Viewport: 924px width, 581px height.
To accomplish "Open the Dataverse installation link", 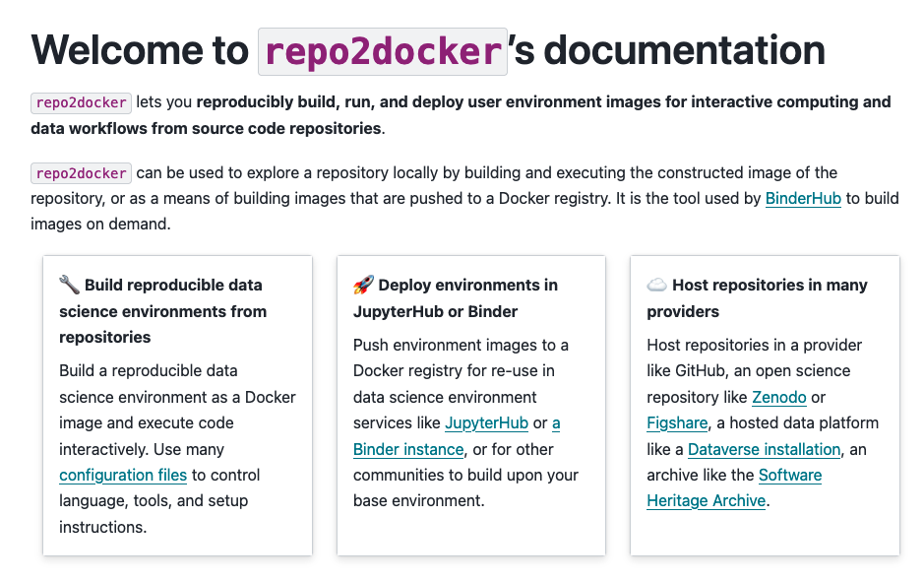I will pos(764,449).
